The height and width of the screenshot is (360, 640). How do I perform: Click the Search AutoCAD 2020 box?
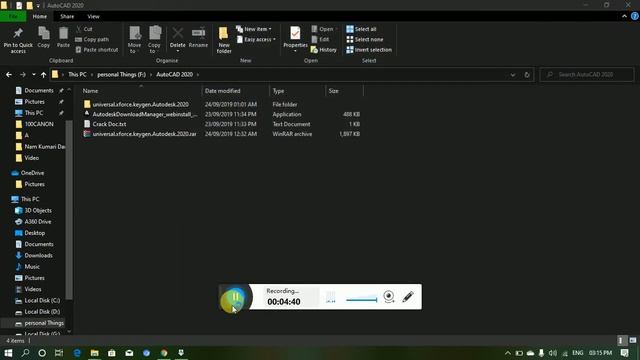click(x=587, y=75)
